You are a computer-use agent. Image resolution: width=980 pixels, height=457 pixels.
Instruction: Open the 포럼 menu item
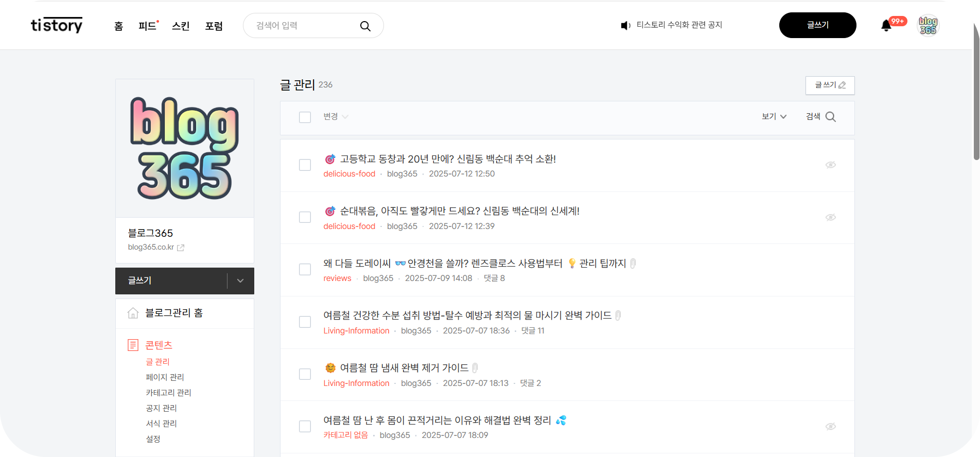click(214, 26)
